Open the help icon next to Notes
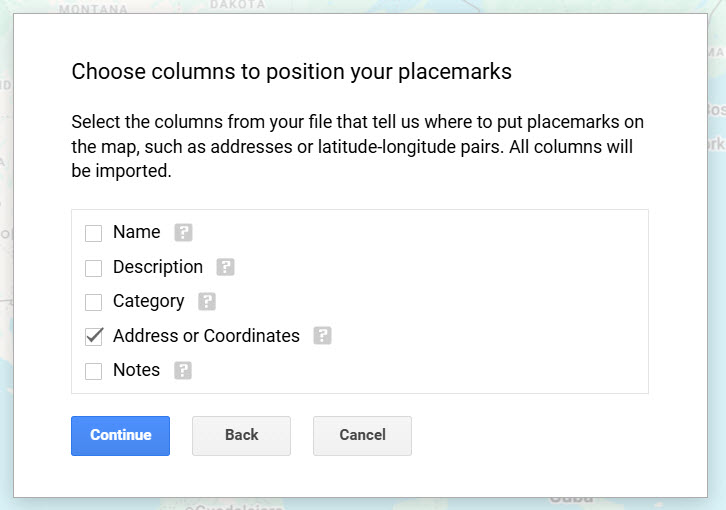This screenshot has height=510, width=726. [183, 371]
